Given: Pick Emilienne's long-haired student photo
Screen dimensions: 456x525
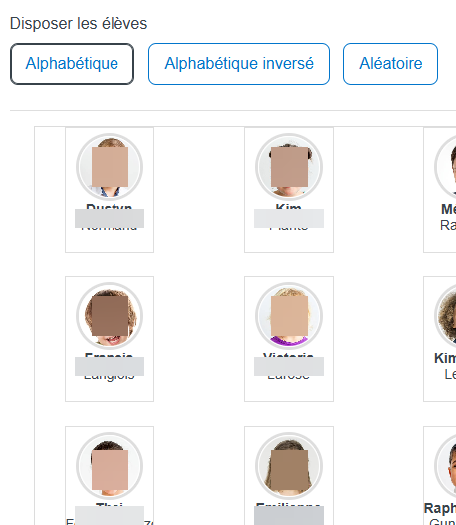Looking at the screenshot, I should click(289, 466).
